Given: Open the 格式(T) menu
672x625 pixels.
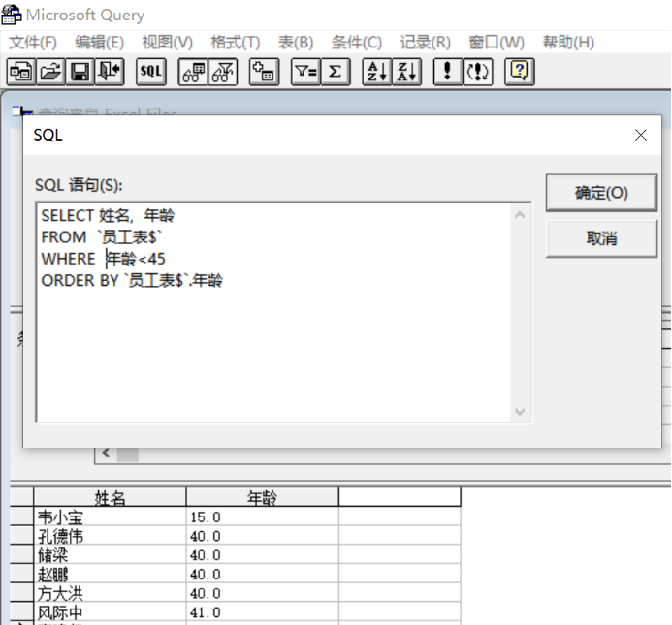Looking at the screenshot, I should pos(236,43).
